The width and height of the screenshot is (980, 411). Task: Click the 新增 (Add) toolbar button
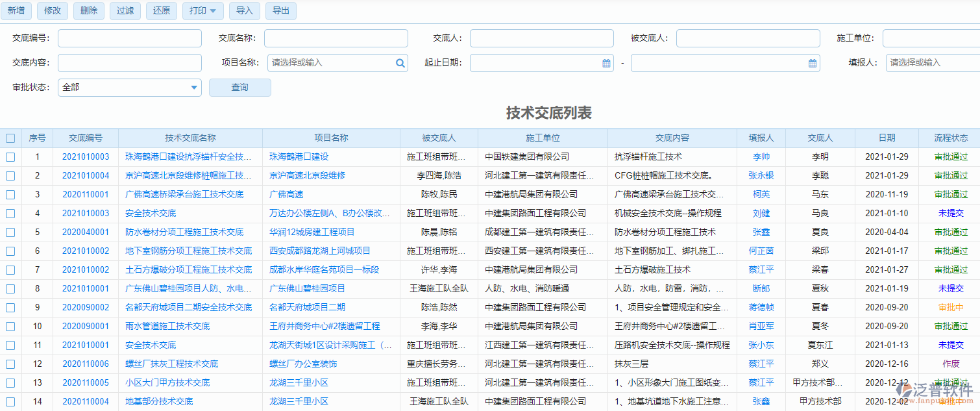(16, 10)
